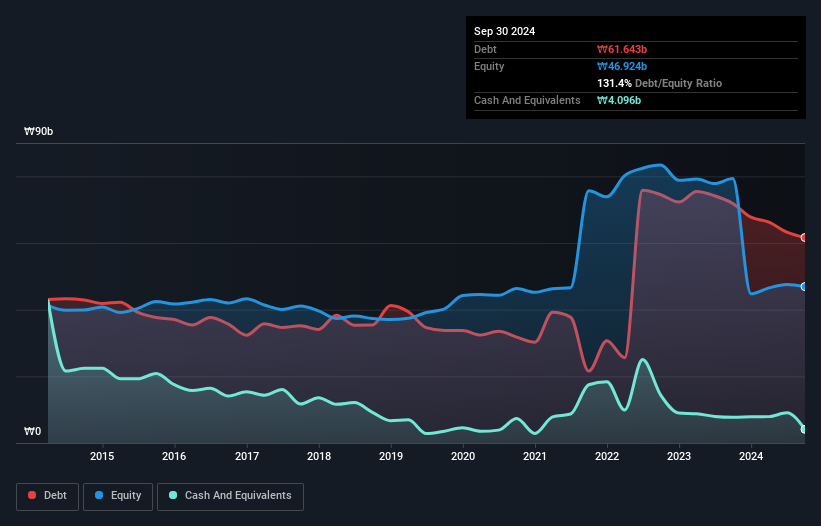821x526 pixels.
Task: Click the 2019 x-axis label
Action: 391,456
